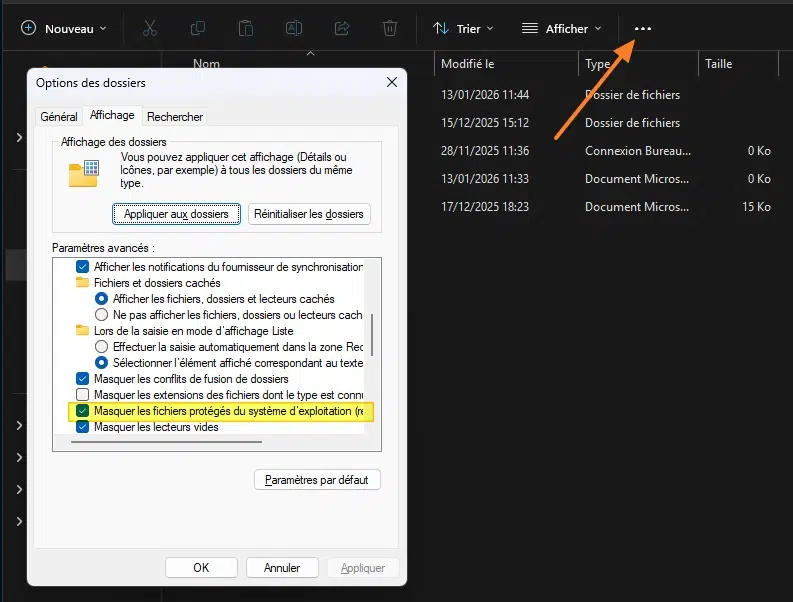
Task: Switch to the Rechercher tab
Action: [175, 117]
